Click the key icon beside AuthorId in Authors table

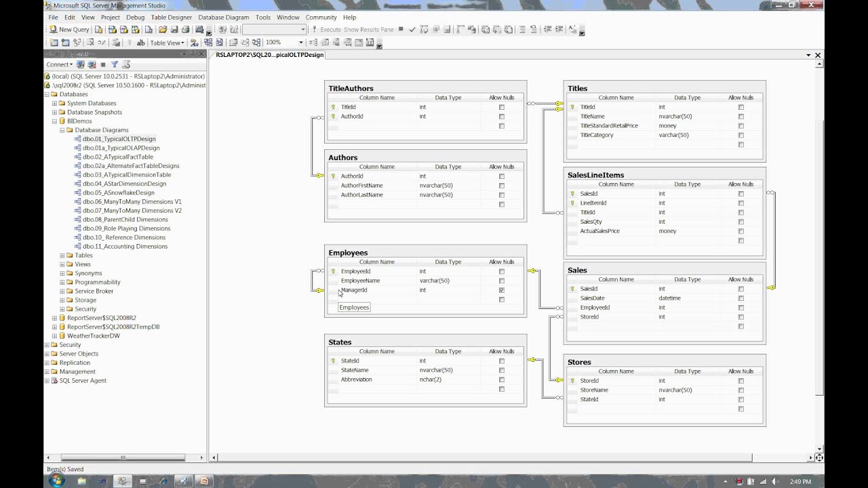333,176
